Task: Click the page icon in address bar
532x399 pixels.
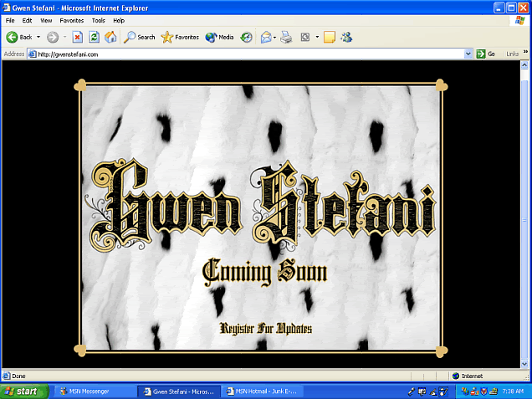Action: tap(33, 54)
